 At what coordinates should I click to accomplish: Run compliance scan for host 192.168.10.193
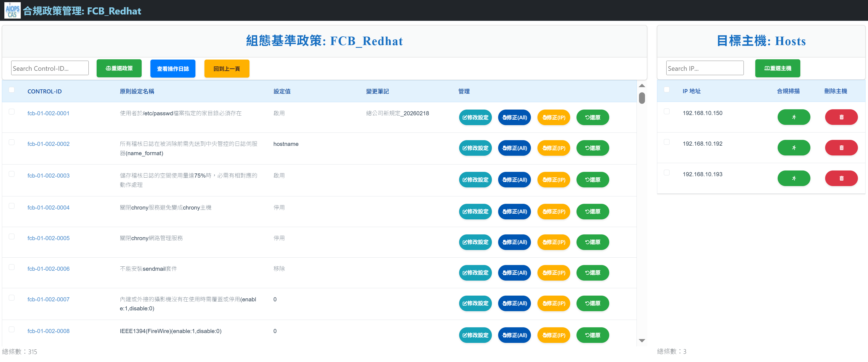click(793, 178)
